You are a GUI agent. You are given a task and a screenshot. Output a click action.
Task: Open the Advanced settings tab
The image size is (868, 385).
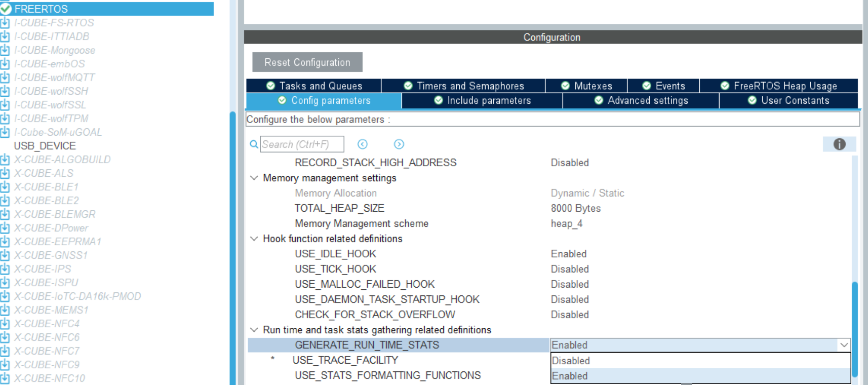(x=641, y=100)
